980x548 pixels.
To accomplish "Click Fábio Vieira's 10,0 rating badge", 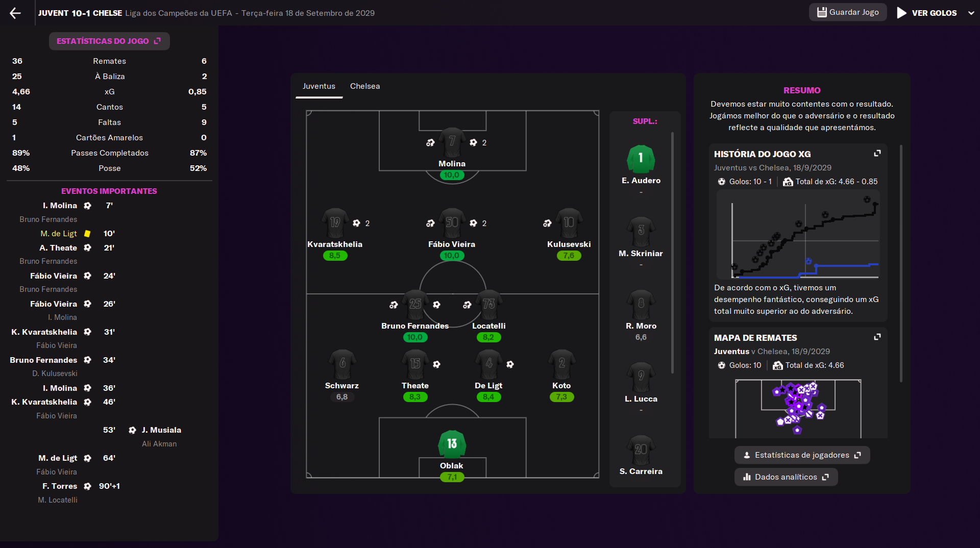I will (x=452, y=256).
